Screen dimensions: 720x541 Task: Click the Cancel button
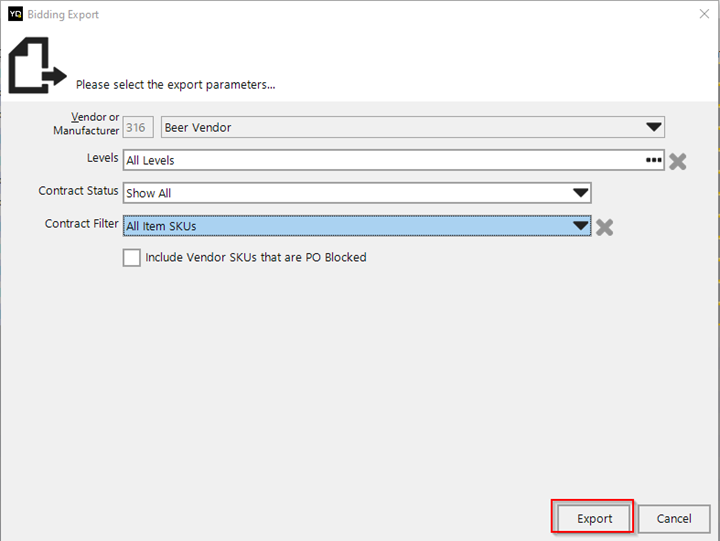point(674,518)
